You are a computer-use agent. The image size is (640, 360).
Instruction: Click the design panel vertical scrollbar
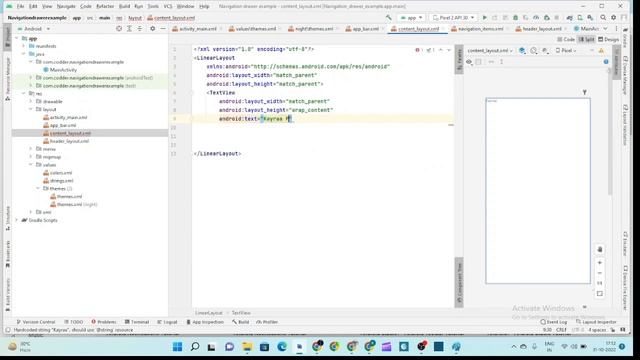pos(610,131)
